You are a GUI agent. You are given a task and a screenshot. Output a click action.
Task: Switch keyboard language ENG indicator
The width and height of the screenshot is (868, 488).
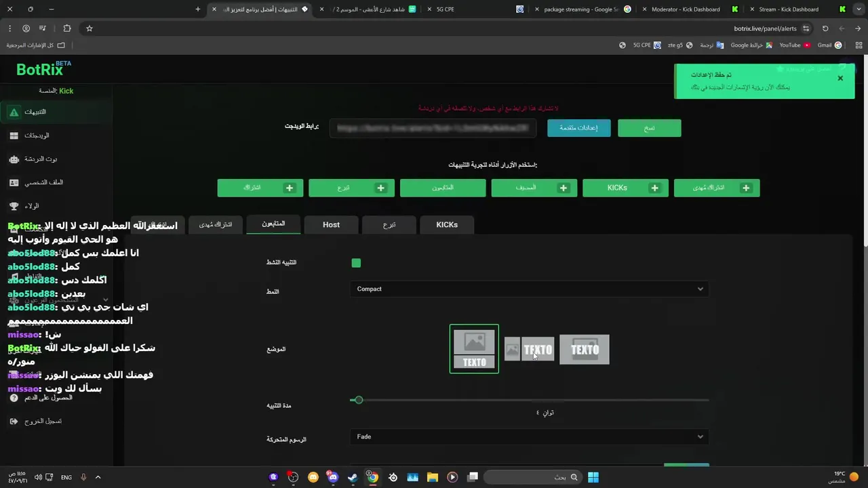pos(66,477)
